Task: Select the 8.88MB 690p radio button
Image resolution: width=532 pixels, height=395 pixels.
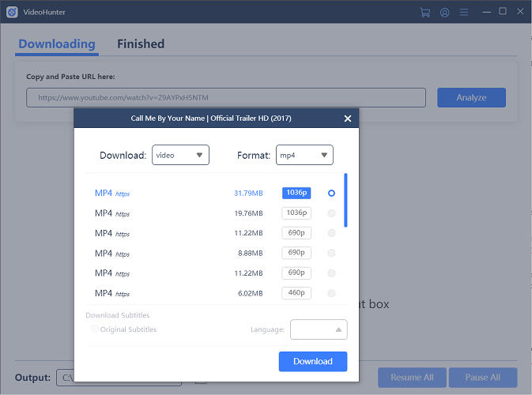Action: point(331,253)
